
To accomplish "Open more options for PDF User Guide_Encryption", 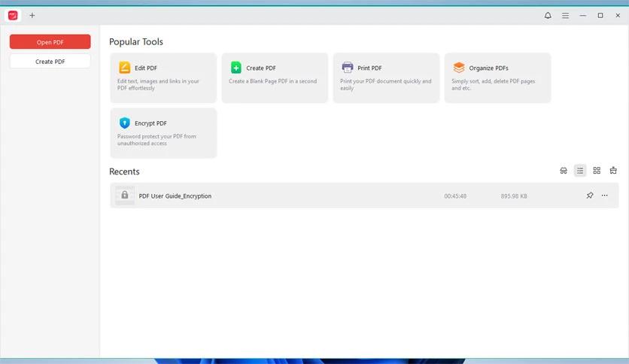I will pyautogui.click(x=604, y=196).
